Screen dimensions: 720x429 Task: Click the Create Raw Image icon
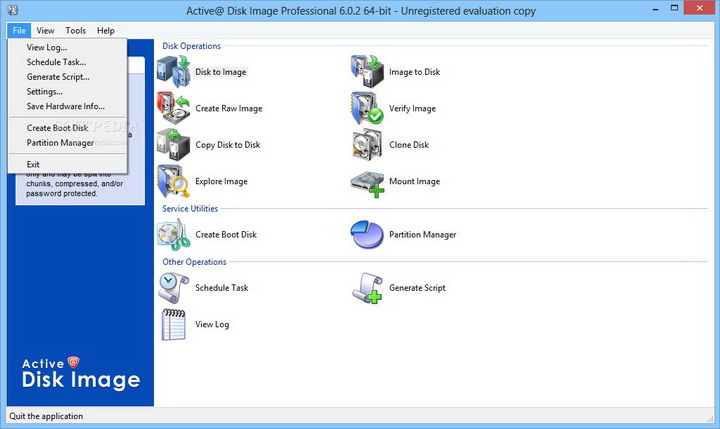tap(174, 108)
